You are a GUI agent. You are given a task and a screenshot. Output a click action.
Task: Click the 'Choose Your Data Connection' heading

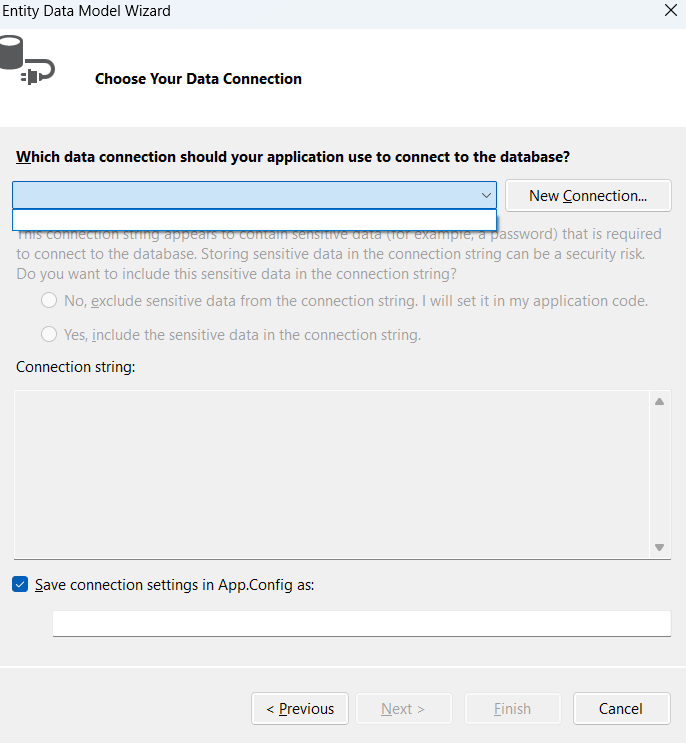click(x=198, y=79)
